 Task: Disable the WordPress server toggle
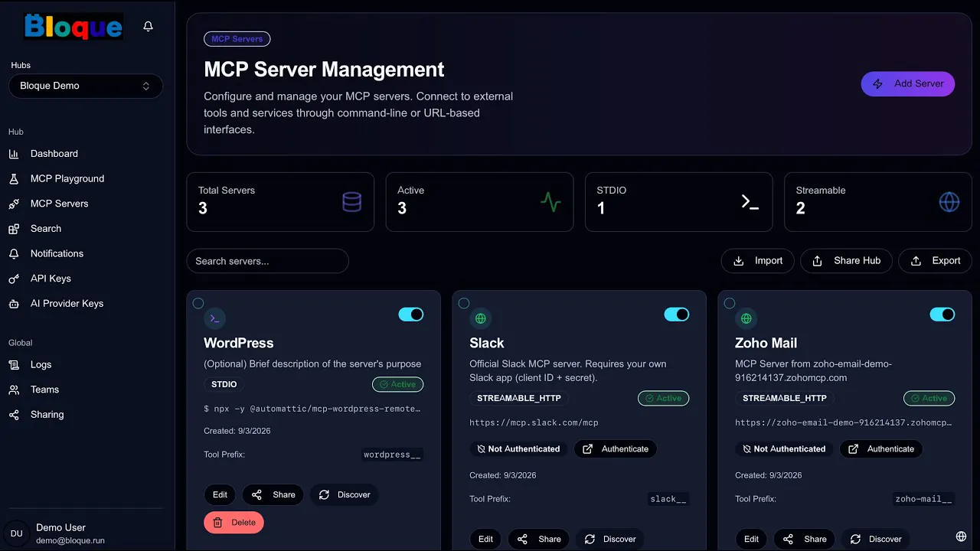tap(411, 315)
